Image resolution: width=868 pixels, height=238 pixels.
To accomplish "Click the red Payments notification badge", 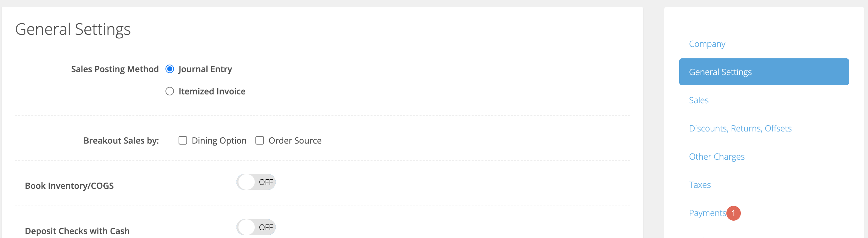I will pos(733,213).
